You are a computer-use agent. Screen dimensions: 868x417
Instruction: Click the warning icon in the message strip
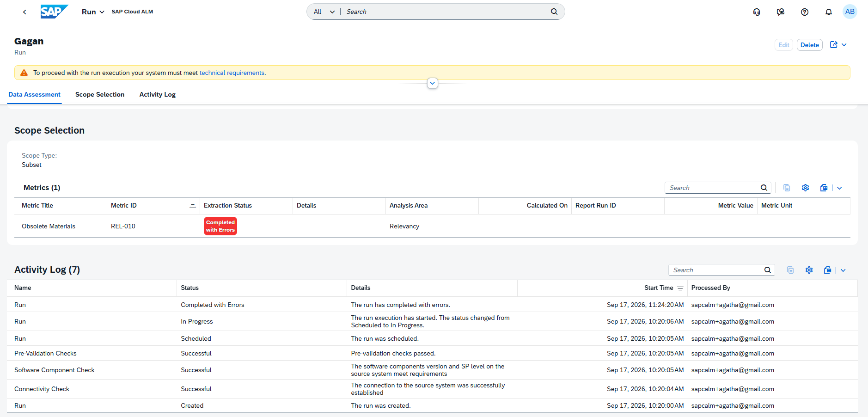click(24, 73)
